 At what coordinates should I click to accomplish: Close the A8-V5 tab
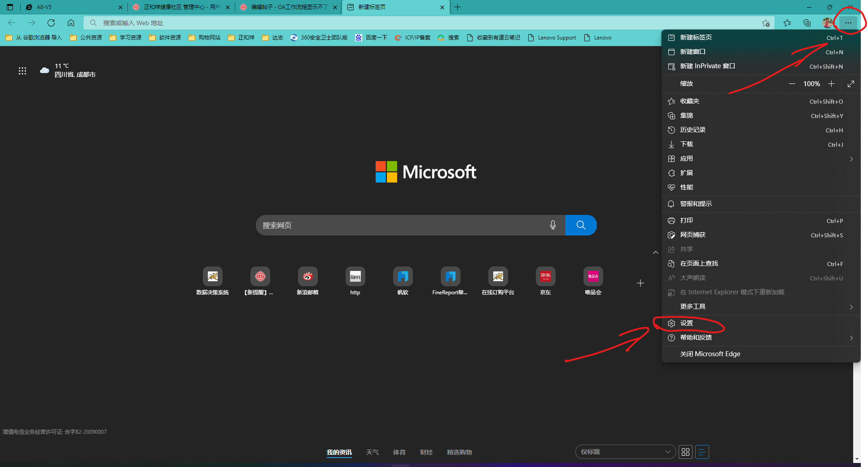(x=120, y=7)
